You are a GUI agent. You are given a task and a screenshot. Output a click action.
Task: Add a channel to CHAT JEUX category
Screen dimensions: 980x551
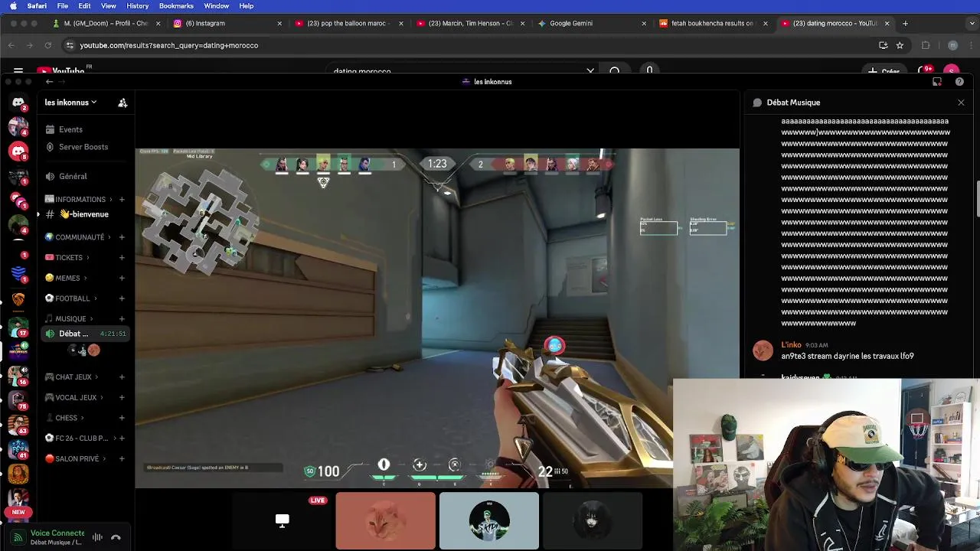(122, 377)
